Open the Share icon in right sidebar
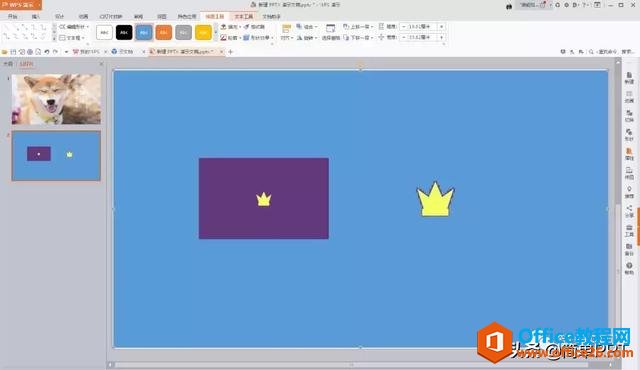Image resolution: width=640 pixels, height=370 pixels. [629, 211]
